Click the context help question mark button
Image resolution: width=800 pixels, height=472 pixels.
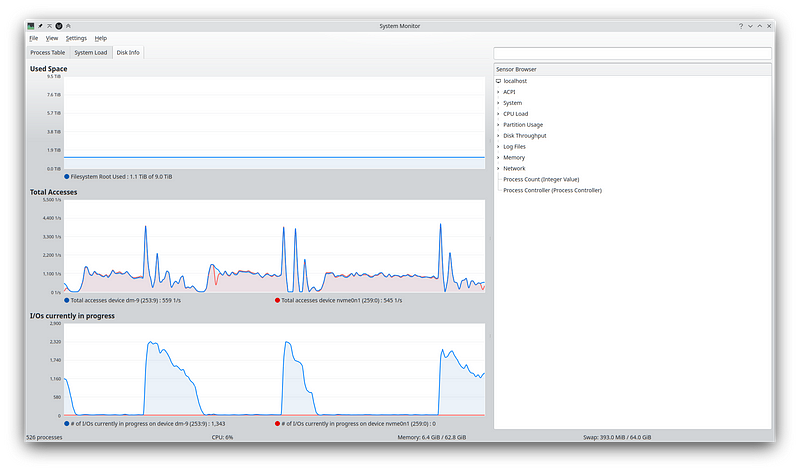[x=741, y=26]
